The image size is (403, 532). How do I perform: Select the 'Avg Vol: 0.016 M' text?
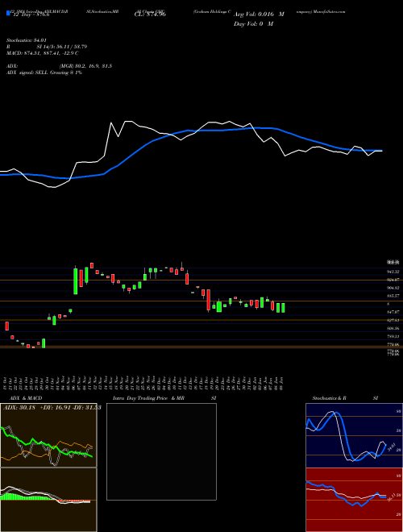[x=259, y=15]
